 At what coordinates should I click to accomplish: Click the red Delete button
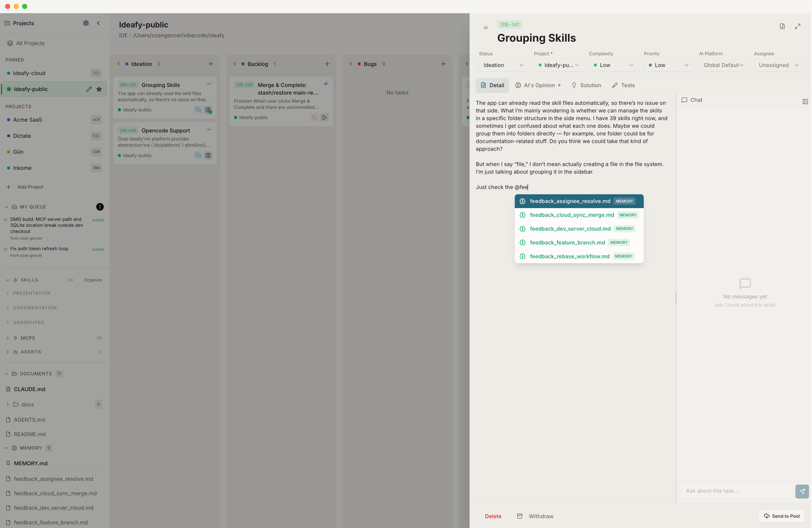pyautogui.click(x=493, y=516)
